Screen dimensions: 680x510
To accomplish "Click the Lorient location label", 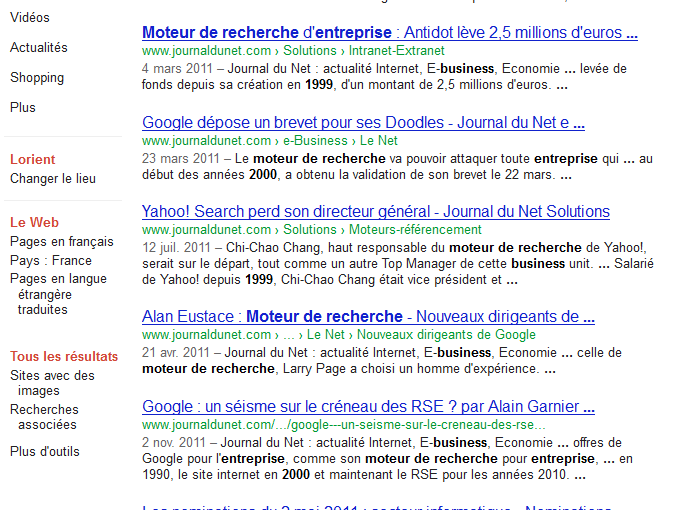I will click(33, 159).
